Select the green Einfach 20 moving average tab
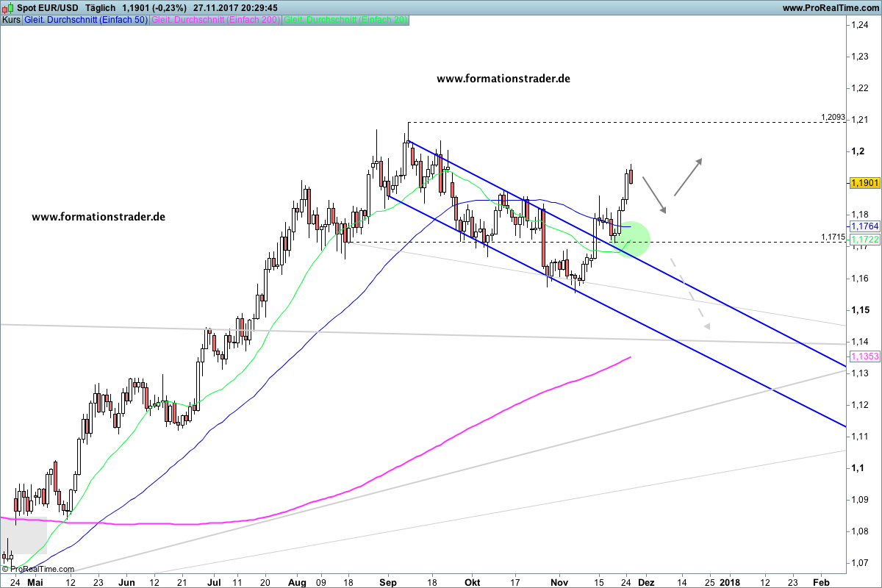 pos(345,20)
